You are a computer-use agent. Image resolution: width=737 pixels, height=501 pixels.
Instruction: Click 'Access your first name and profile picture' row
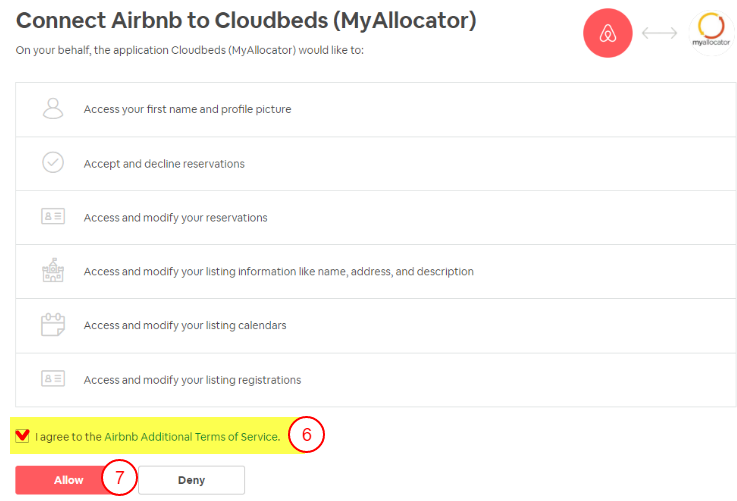[187, 109]
